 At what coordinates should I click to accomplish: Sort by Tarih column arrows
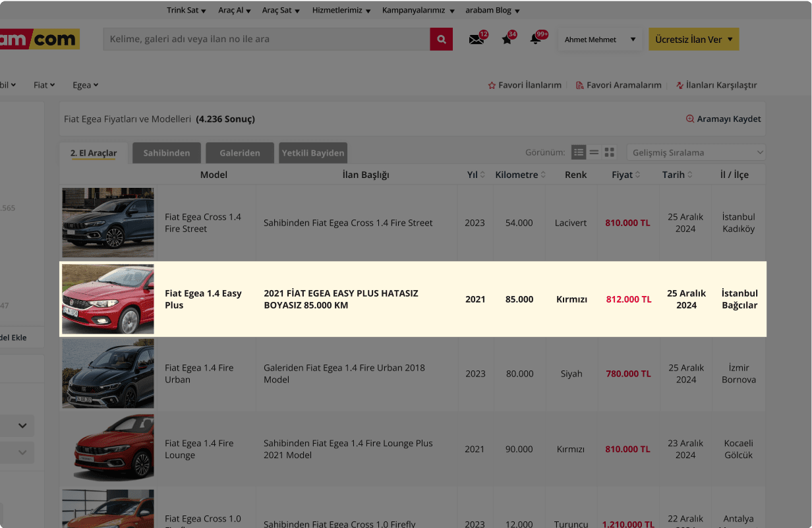[690, 175]
